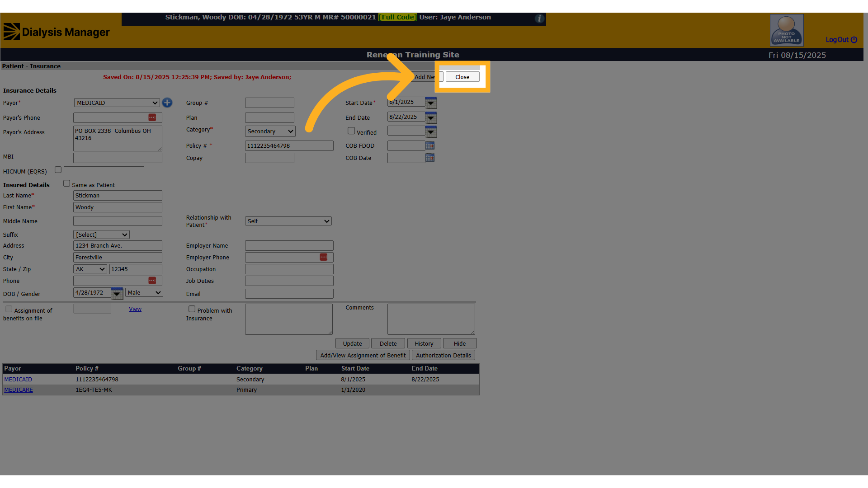Click the insured Phone red phone icon
The height and width of the screenshot is (488, 868).
(x=152, y=281)
